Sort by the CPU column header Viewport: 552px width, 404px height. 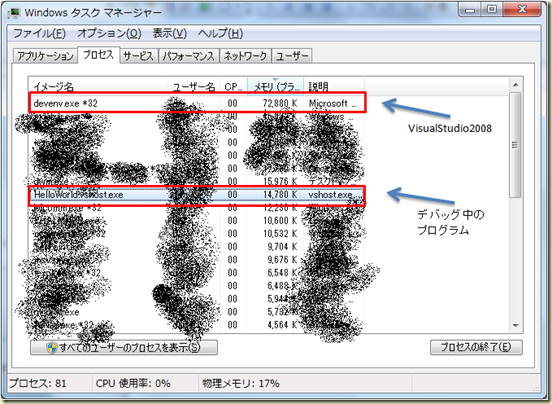pos(233,86)
